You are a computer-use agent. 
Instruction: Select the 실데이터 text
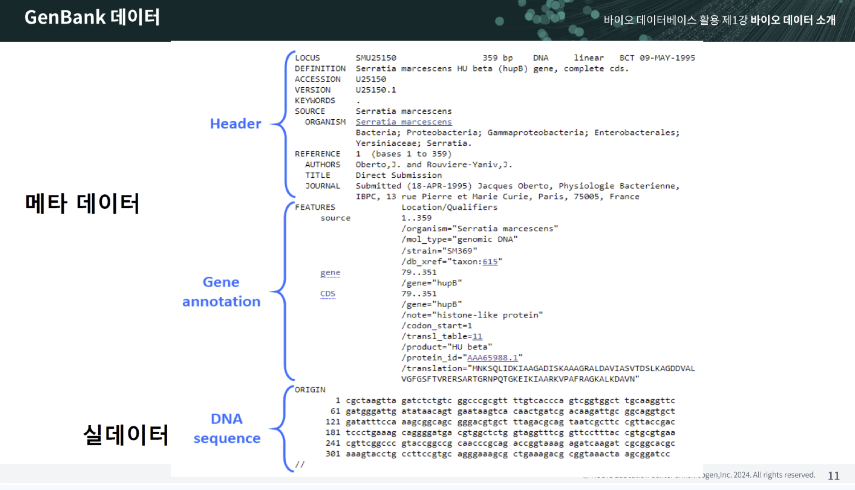[125, 435]
